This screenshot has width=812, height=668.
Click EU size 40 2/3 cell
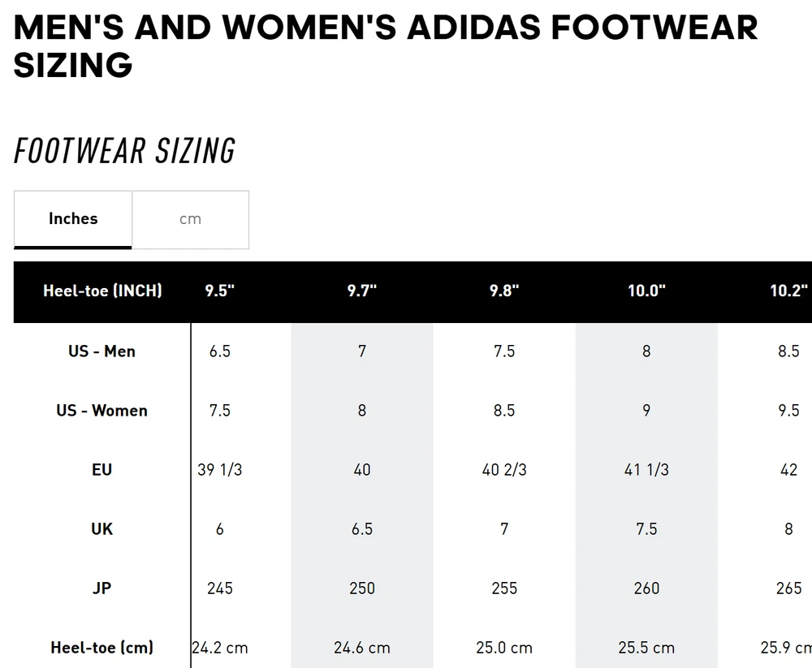pyautogui.click(x=504, y=470)
